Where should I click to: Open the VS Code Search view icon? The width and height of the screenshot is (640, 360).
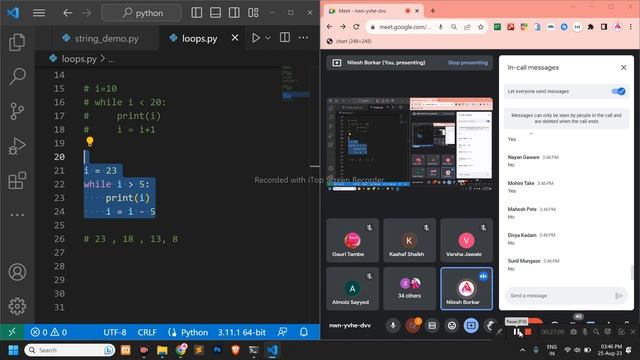pyautogui.click(x=17, y=76)
